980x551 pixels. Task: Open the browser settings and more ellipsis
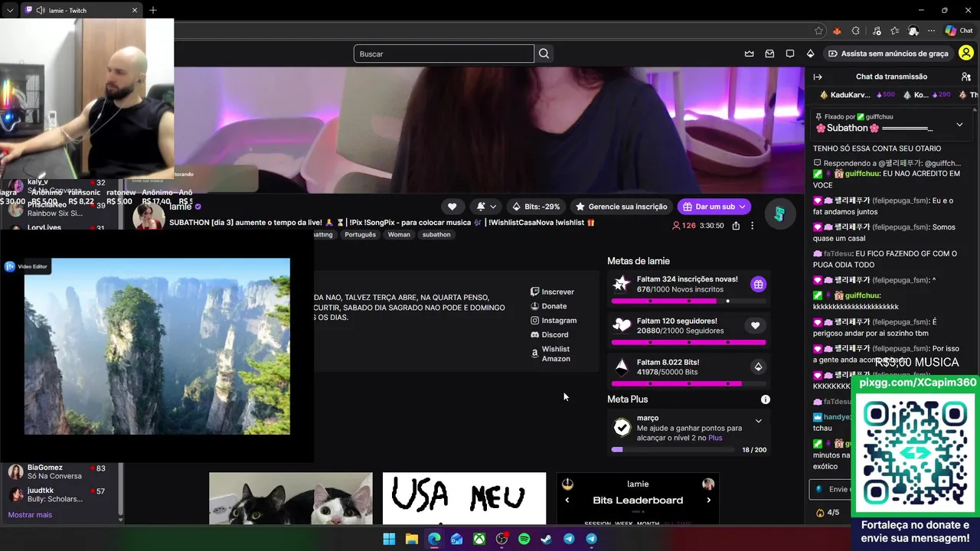[x=932, y=31]
